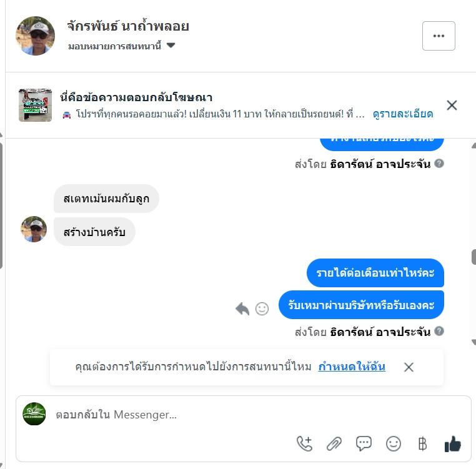React to message with smiley icon
The image size is (476, 469).
pos(262,309)
